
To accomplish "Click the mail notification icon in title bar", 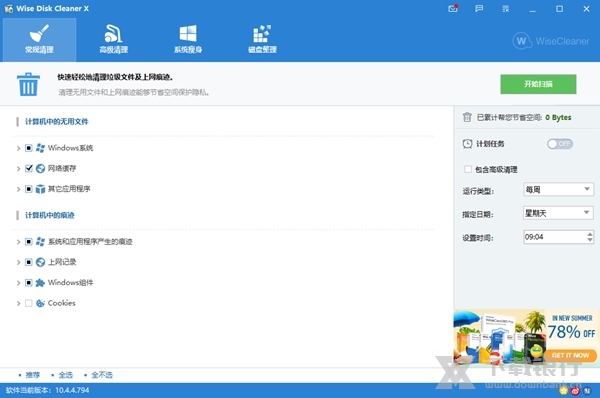I will [x=453, y=8].
